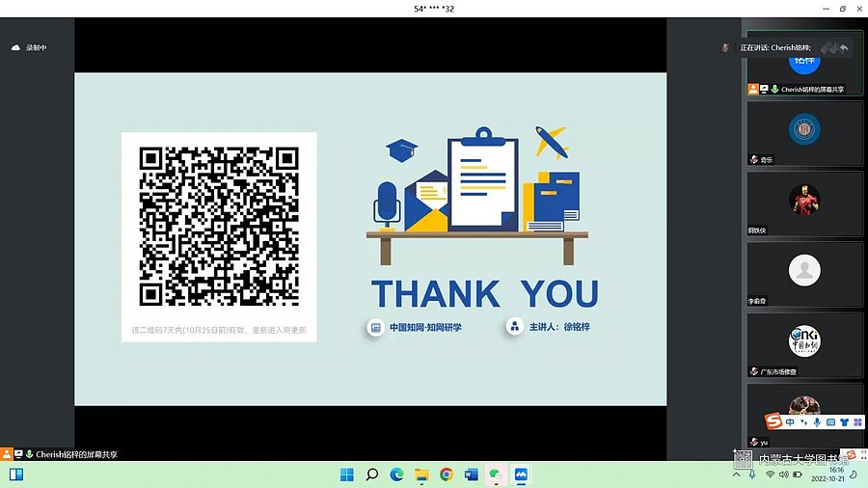Click the THANK YOU heading

[485, 293]
